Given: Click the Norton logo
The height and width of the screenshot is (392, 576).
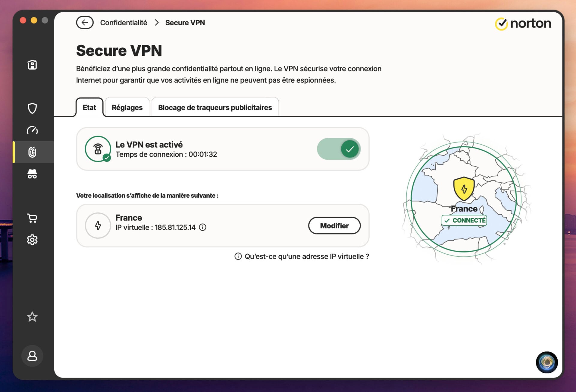Looking at the screenshot, I should (523, 23).
